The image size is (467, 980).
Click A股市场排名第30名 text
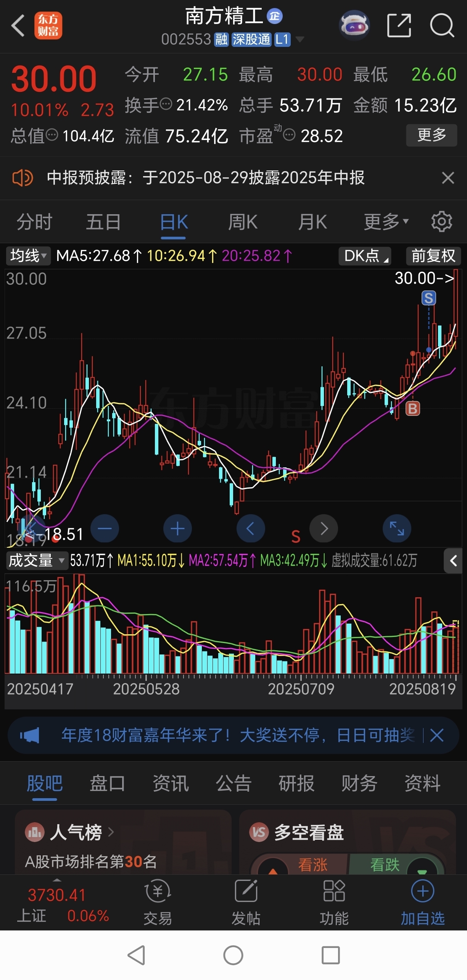click(x=91, y=861)
